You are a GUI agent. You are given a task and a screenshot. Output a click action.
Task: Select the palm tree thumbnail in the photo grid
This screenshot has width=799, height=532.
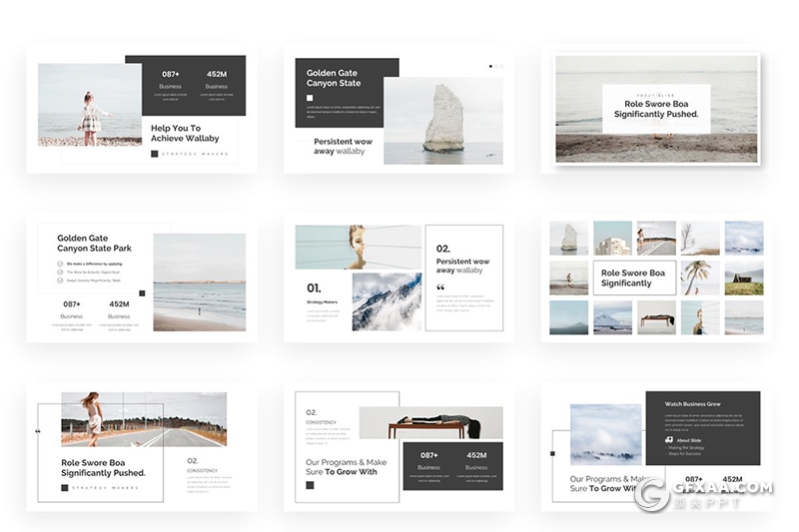699,277
